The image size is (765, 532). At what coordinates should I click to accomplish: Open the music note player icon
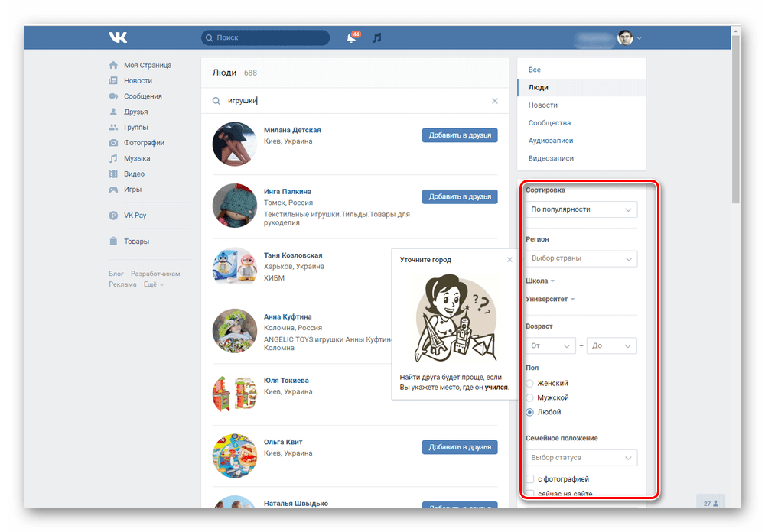tap(376, 37)
